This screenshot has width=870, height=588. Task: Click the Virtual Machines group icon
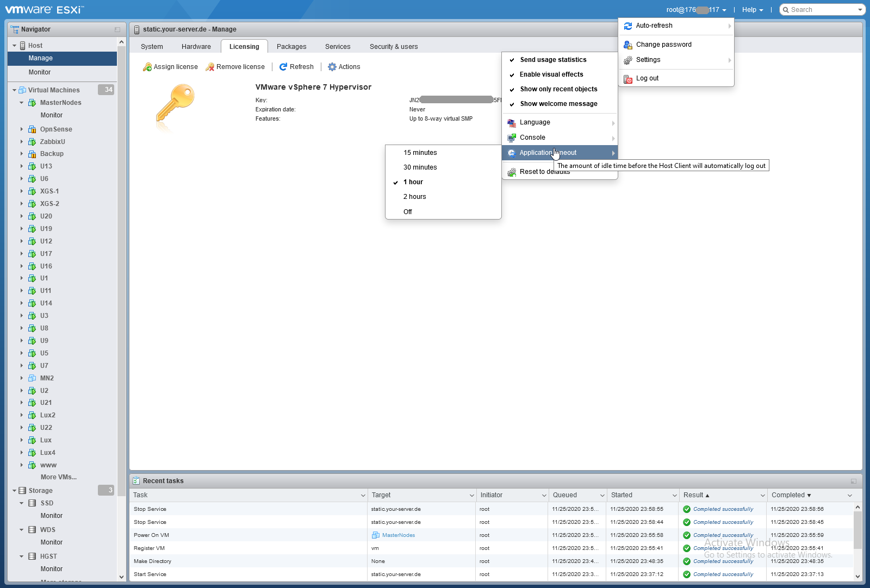(x=22, y=90)
